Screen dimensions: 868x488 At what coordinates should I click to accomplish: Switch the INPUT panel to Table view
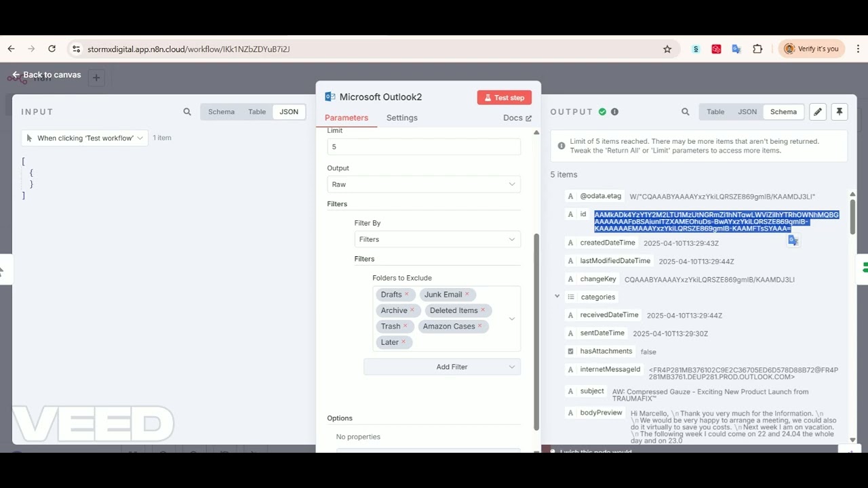click(257, 112)
